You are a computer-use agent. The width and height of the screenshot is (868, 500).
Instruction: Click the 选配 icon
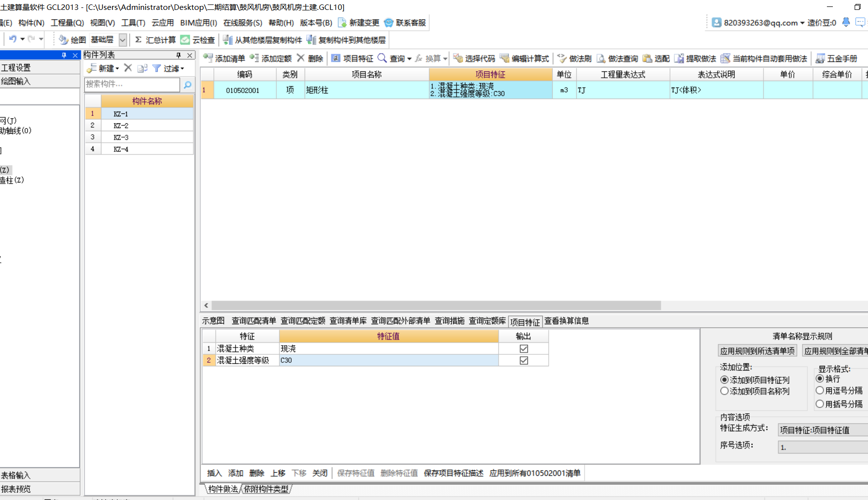point(647,58)
